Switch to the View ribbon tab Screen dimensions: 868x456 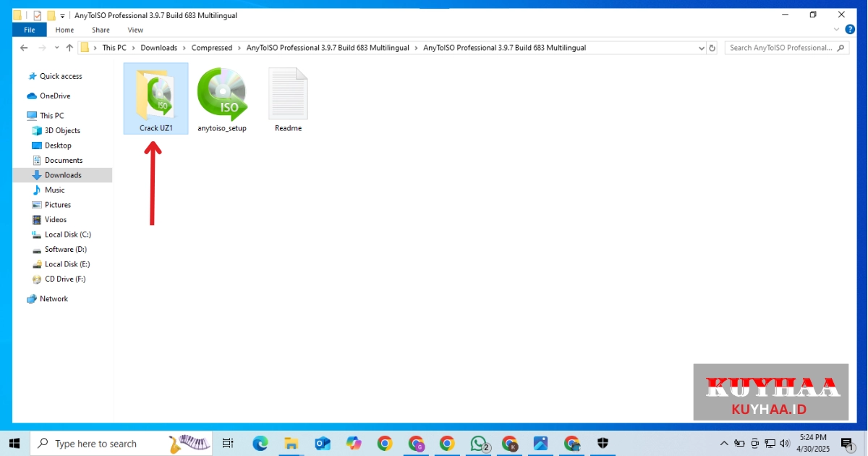135,30
